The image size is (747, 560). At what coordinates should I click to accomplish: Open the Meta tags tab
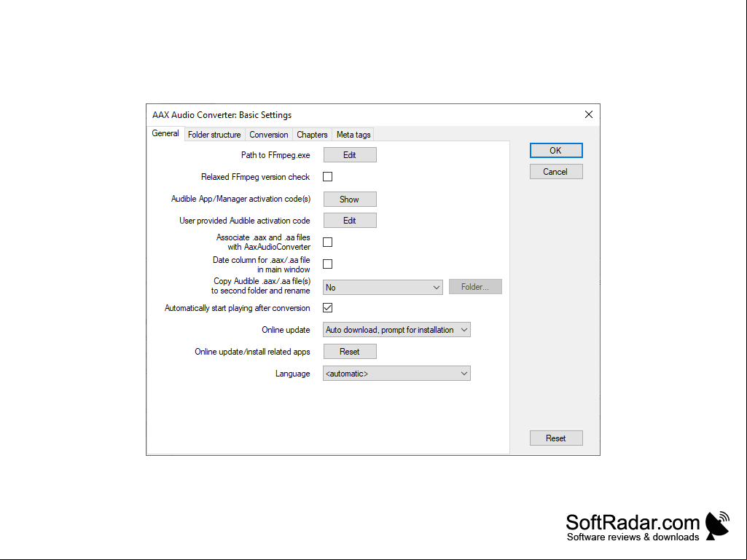tap(353, 135)
